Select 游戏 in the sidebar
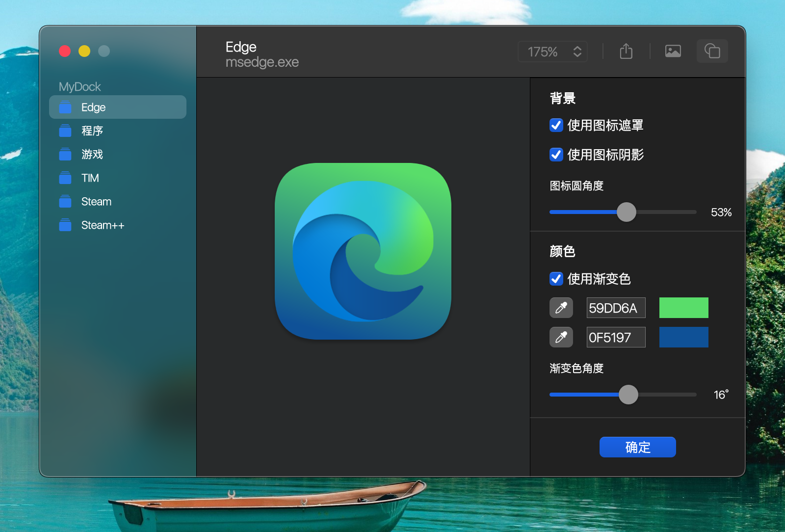 [118, 154]
